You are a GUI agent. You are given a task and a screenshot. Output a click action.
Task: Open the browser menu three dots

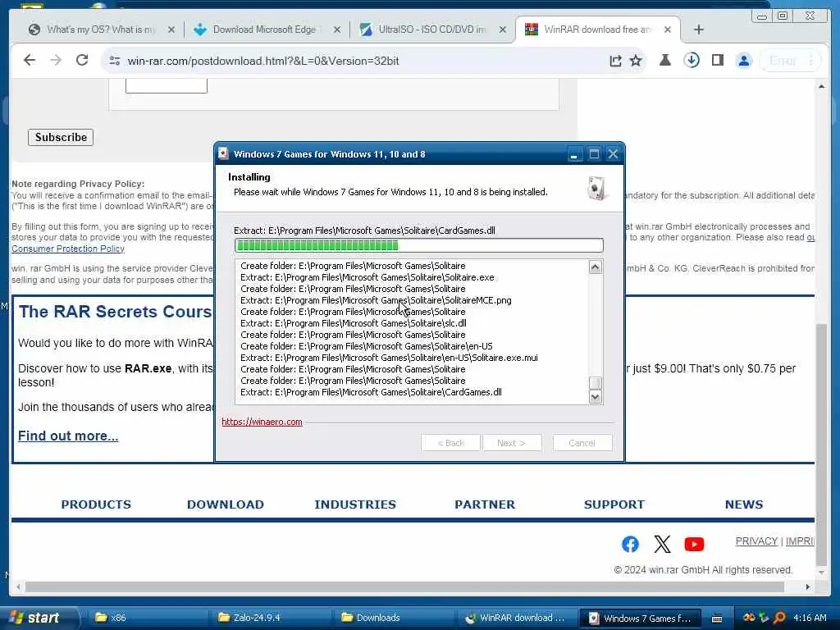pos(811,61)
